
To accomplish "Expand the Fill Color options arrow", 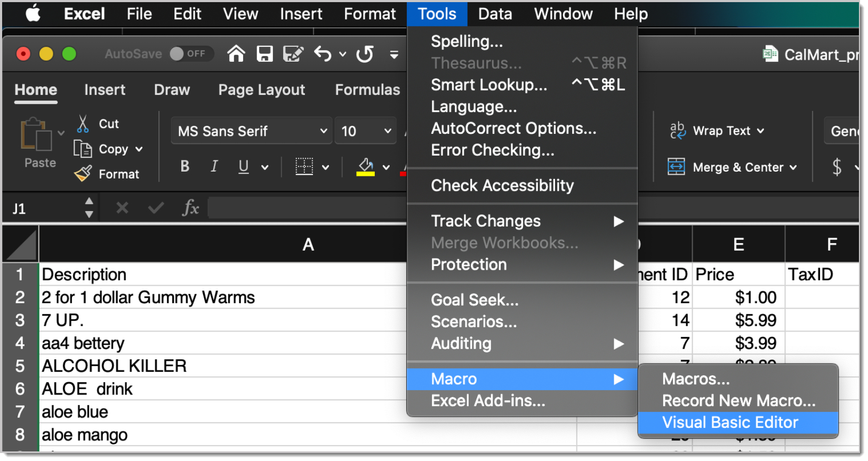I will click(x=386, y=167).
